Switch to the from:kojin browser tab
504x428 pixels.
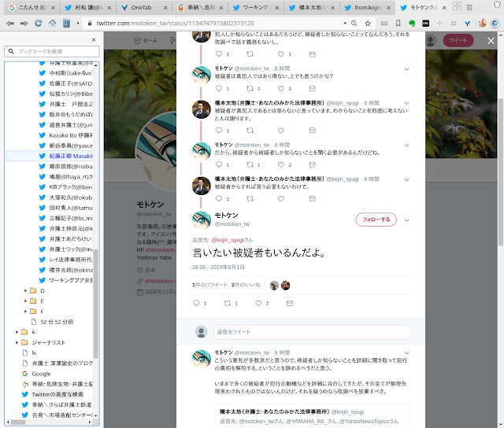click(x=368, y=7)
